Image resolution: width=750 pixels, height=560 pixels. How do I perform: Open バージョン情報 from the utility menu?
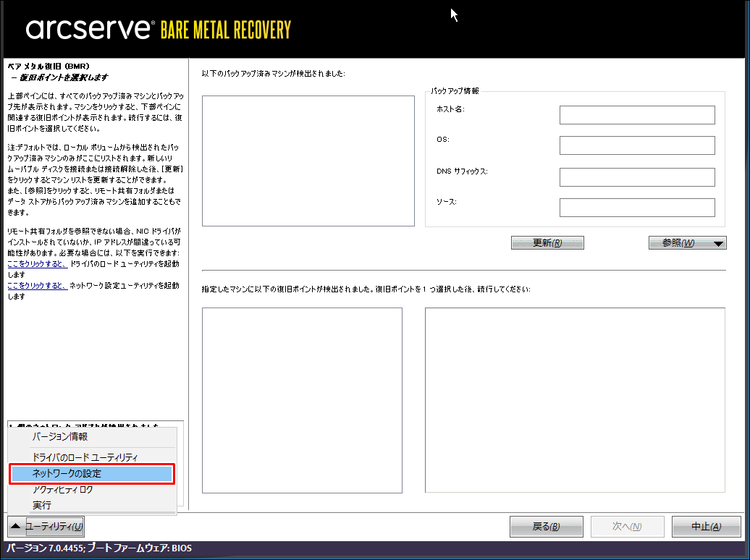pyautogui.click(x=60, y=436)
